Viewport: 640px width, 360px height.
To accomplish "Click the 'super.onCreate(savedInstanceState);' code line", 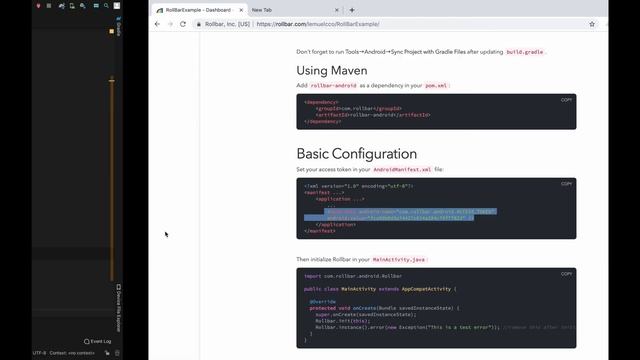I will 366,315.
